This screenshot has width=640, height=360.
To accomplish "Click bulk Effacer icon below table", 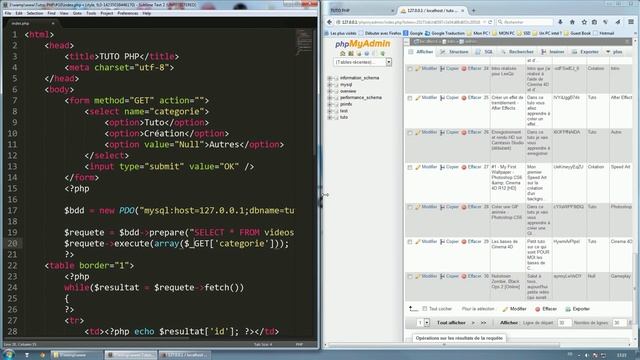I will point(538,309).
